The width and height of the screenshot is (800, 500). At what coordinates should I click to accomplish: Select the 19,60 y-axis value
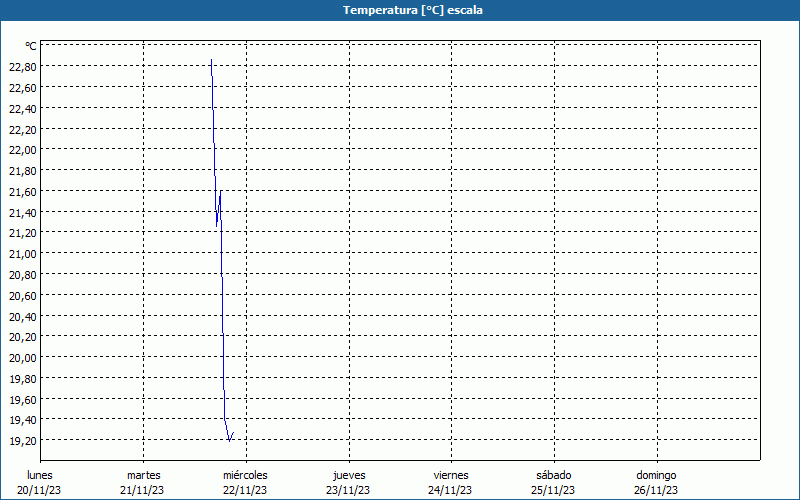(x=23, y=400)
